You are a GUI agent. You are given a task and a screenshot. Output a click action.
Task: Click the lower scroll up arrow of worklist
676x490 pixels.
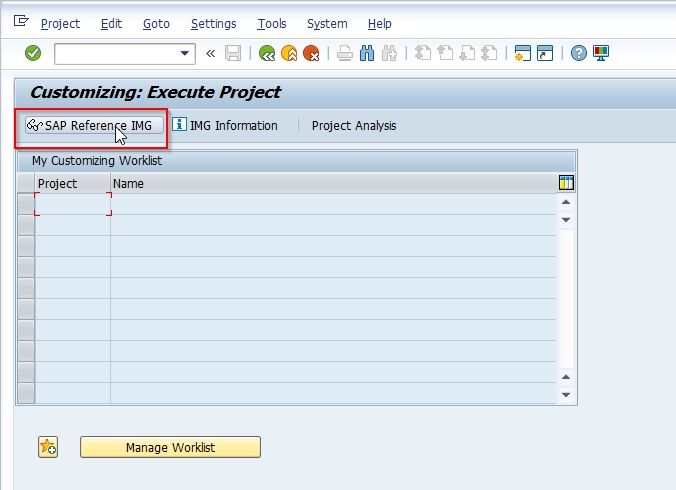tap(566, 377)
